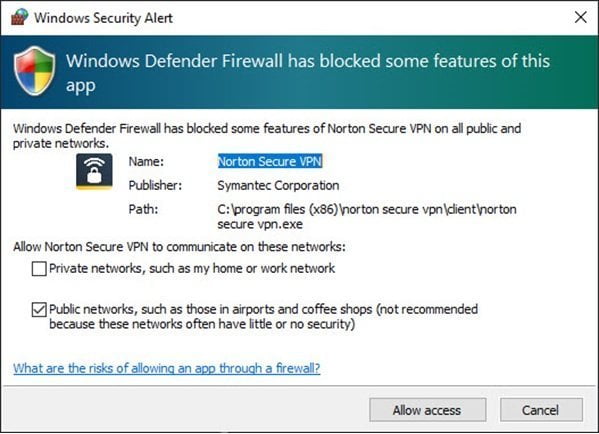The width and height of the screenshot is (599, 434).
Task: Click the Symantec Corporation publisher text
Action: 278,185
